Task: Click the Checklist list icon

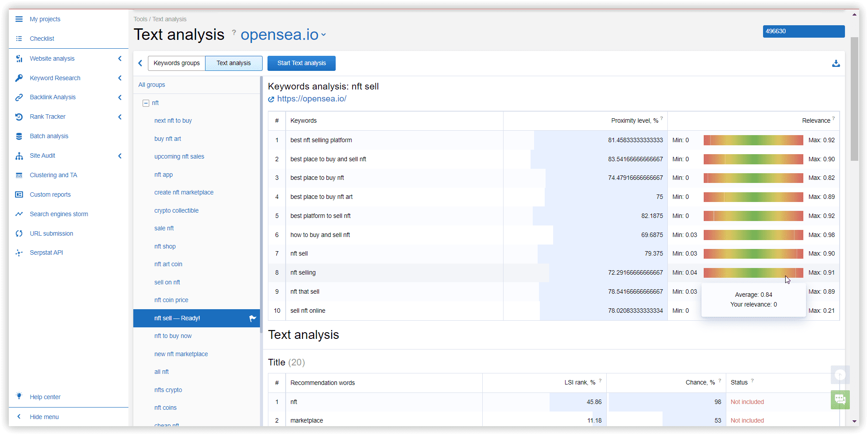Action: 19,39
